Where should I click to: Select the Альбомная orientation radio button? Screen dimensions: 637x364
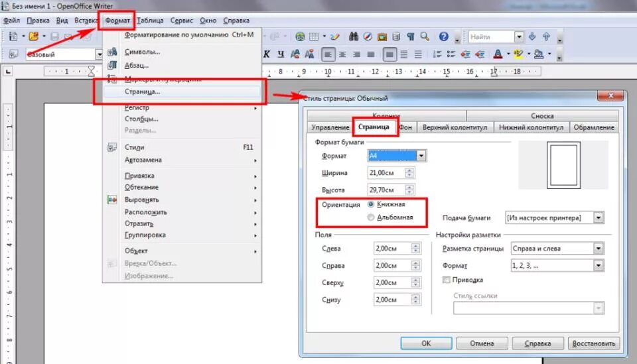pos(371,217)
